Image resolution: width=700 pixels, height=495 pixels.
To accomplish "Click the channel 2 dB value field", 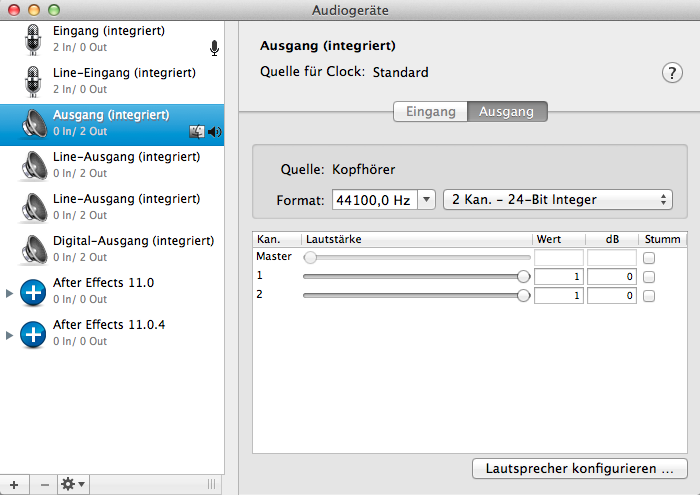I will click(x=611, y=296).
